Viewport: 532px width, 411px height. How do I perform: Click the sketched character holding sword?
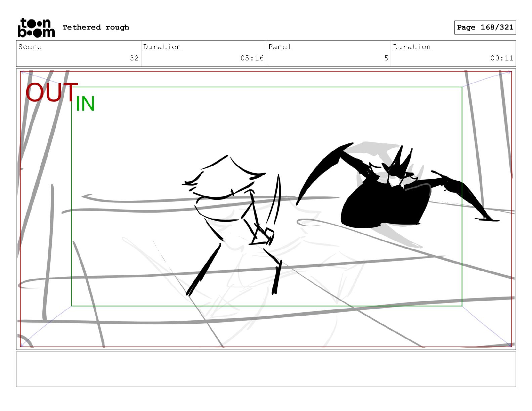232,225
